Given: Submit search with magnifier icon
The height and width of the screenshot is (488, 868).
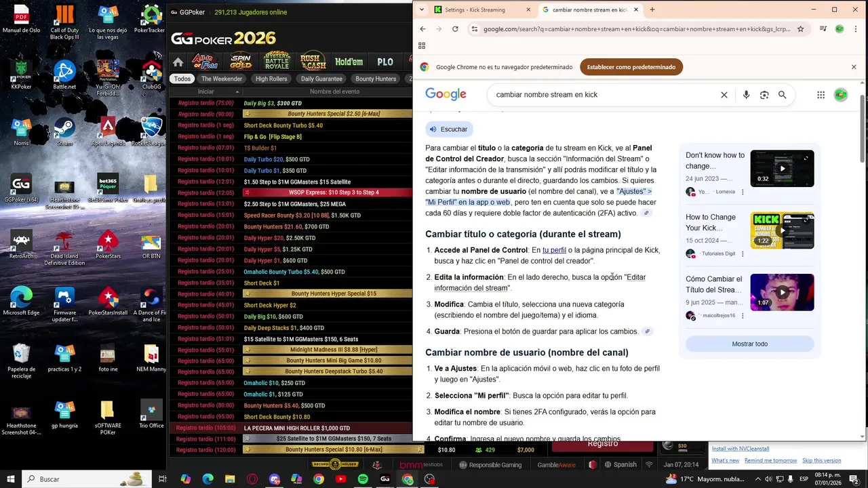Looking at the screenshot, I should pos(782,95).
